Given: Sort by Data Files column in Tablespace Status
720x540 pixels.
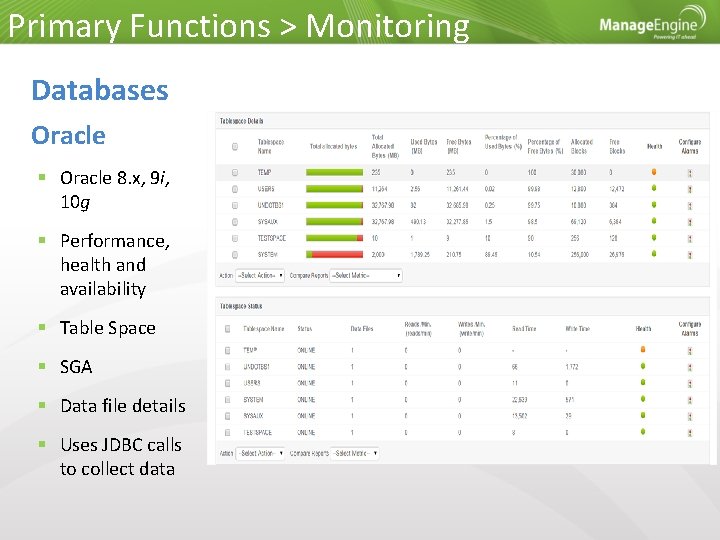Looking at the screenshot, I should 362,329.
